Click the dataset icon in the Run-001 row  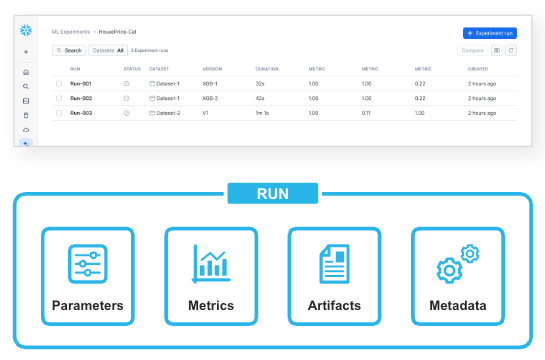point(152,83)
